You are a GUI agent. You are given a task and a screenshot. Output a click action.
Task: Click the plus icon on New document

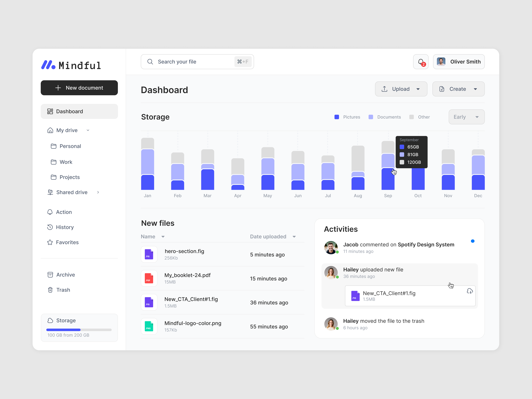pos(58,88)
